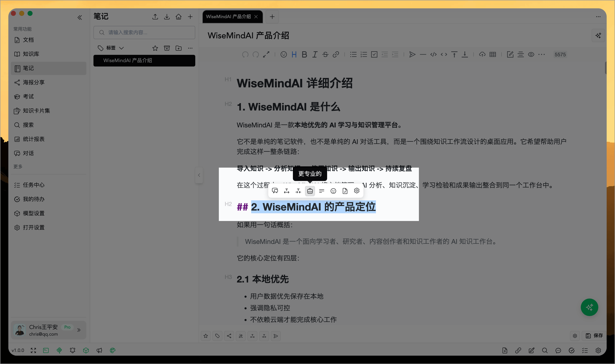The height and width of the screenshot is (364, 615).
Task: Toggle the preview eye icon in the toolbar
Action: click(x=531, y=54)
